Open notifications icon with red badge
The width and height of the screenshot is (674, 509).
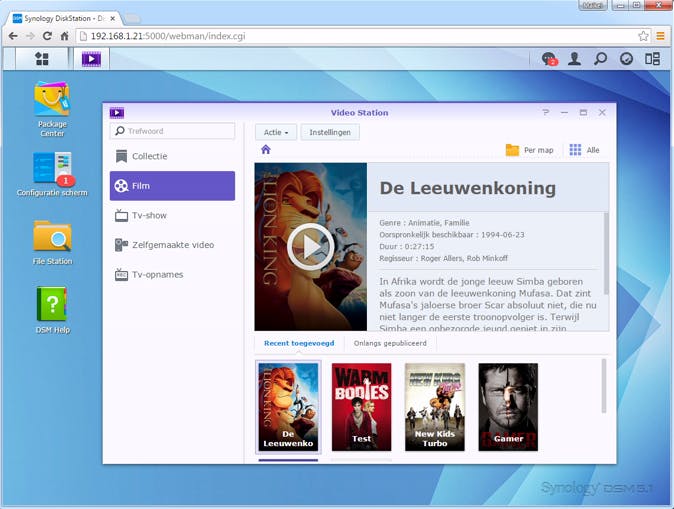(x=549, y=59)
